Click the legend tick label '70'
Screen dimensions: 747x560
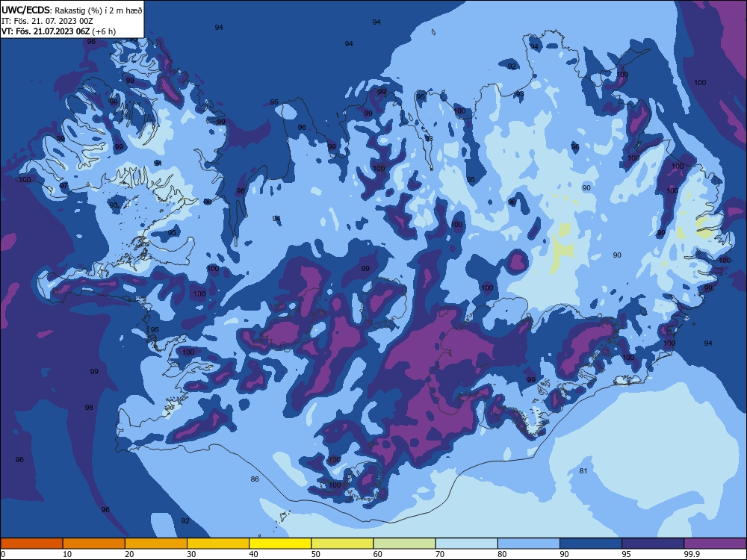[440, 554]
